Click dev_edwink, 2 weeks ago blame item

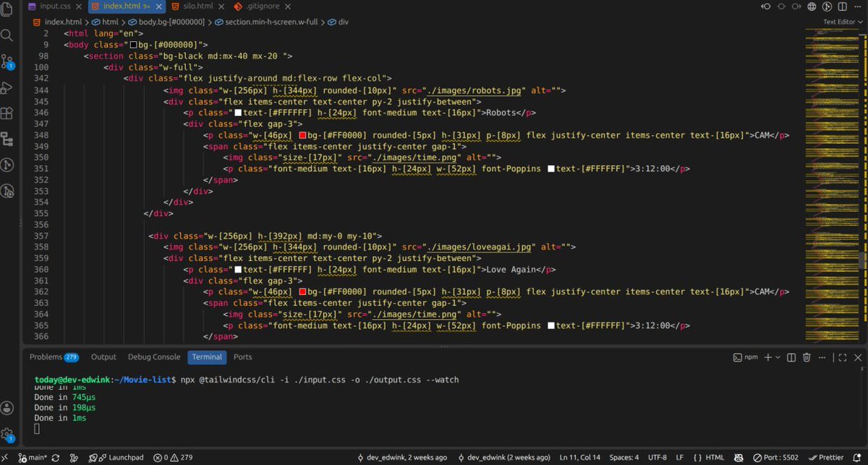click(x=403, y=458)
